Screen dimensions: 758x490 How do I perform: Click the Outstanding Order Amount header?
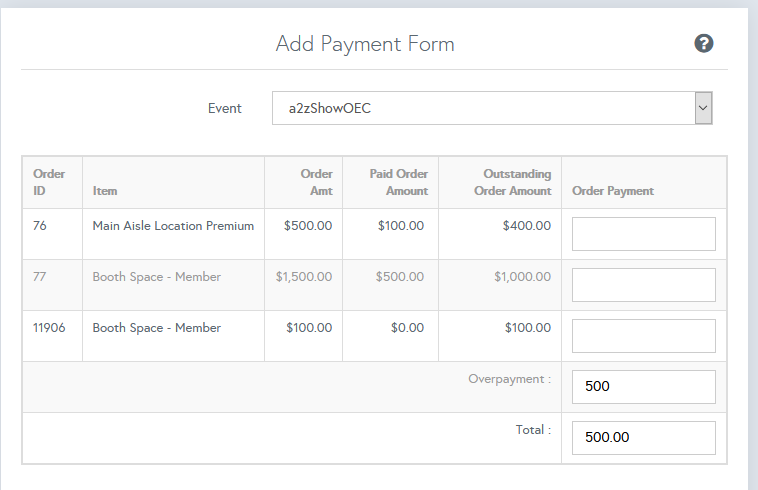point(512,182)
